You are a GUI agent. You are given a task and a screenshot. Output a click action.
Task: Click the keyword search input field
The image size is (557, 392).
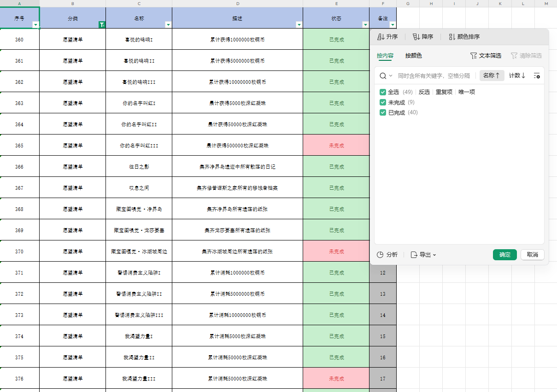point(434,76)
